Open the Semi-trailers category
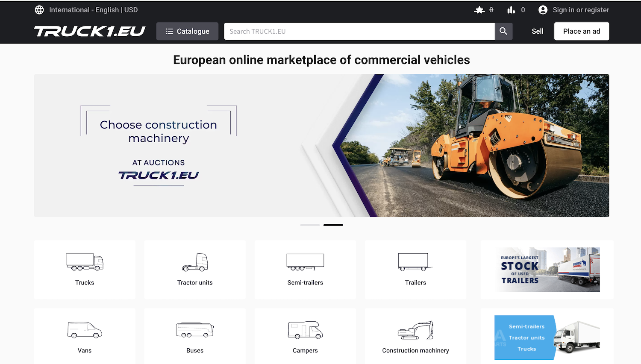 tap(305, 270)
